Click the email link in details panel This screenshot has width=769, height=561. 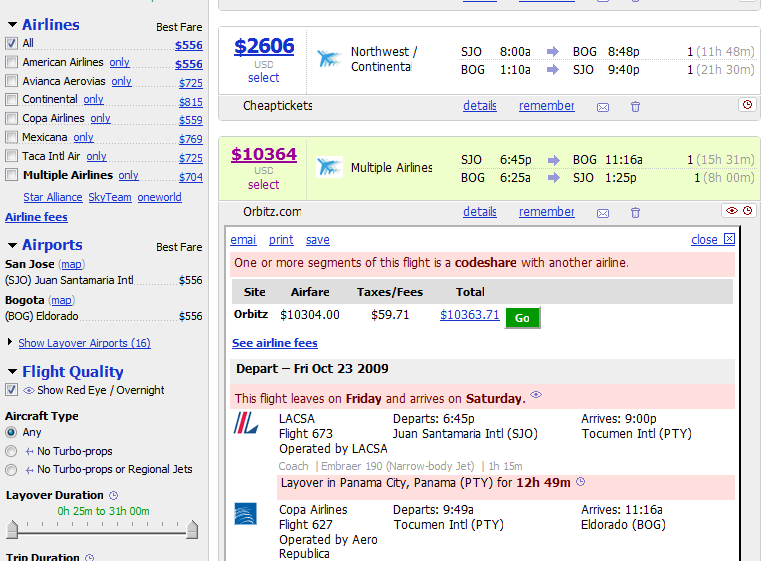tap(243, 240)
